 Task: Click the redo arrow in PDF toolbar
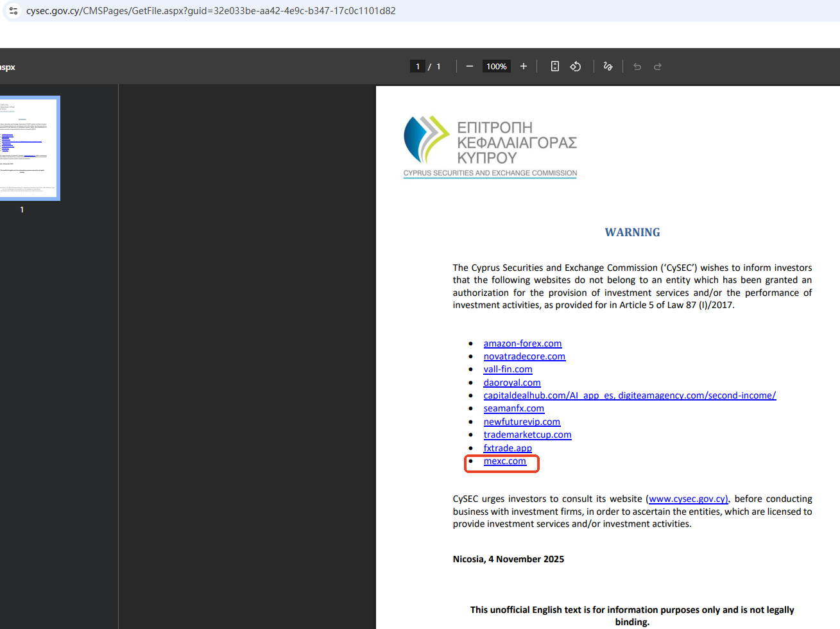[x=658, y=66]
